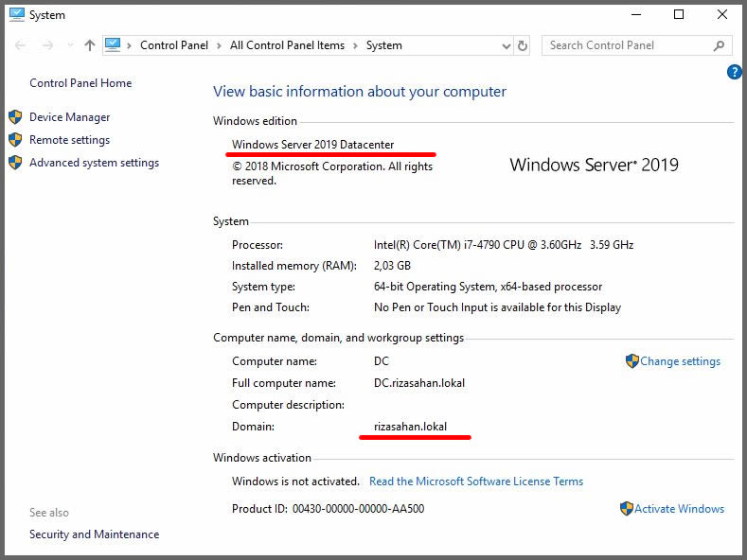Select Control Panel in the breadcrumb
This screenshot has width=747, height=560.
pos(174,45)
